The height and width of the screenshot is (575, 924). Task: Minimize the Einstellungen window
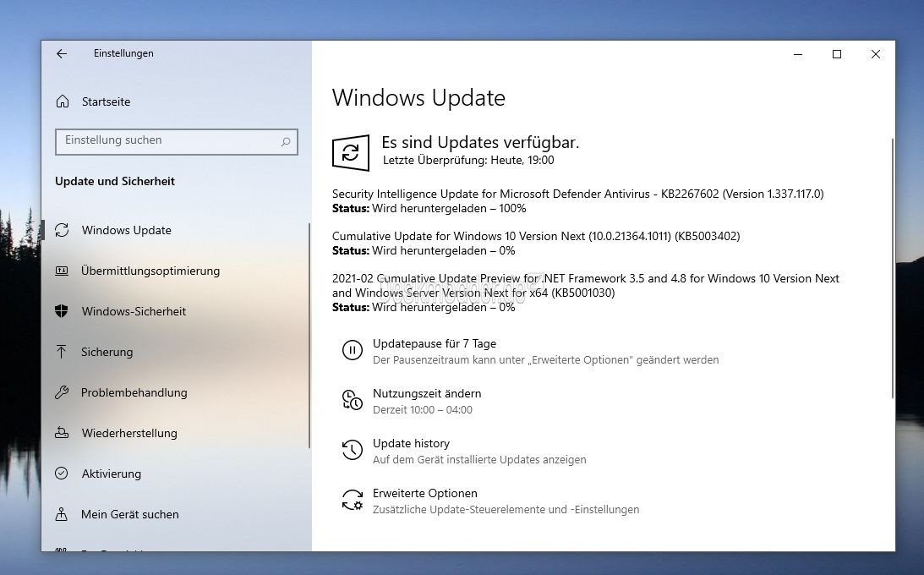(798, 54)
